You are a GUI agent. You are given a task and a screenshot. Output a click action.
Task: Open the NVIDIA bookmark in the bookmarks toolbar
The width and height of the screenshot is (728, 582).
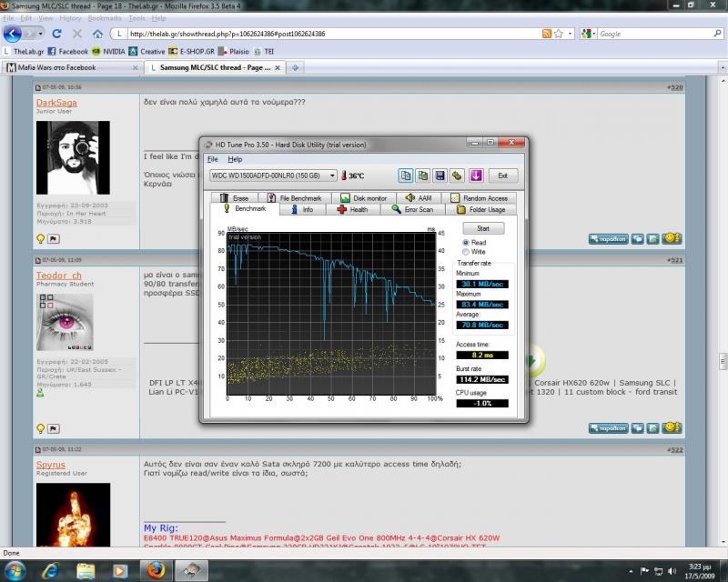click(108, 52)
